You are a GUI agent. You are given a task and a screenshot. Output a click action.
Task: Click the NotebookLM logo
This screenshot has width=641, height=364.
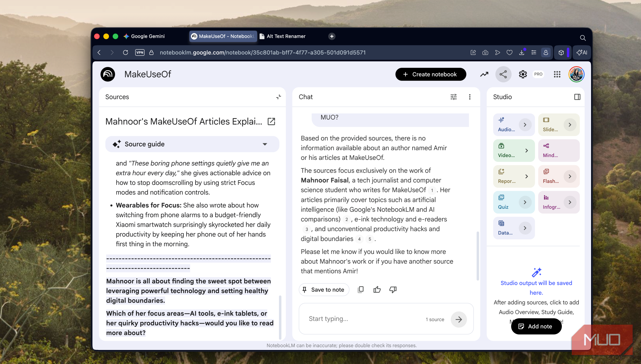[x=108, y=74]
